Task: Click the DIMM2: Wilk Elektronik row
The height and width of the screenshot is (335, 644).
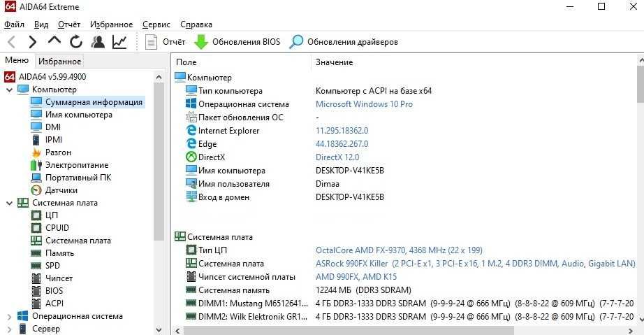Action: (x=404, y=317)
